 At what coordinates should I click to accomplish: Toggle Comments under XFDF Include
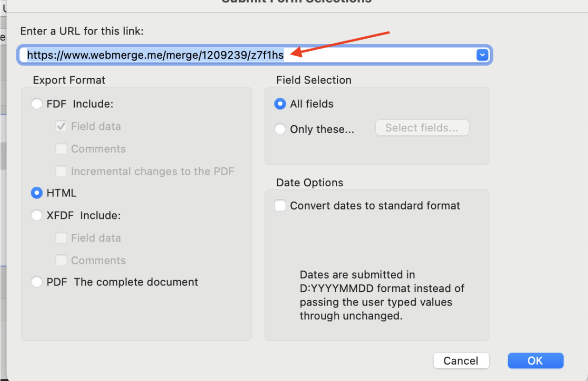coord(61,260)
